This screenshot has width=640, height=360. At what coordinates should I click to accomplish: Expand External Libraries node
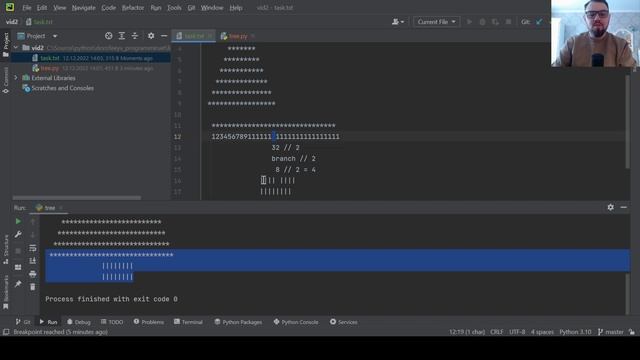16,78
